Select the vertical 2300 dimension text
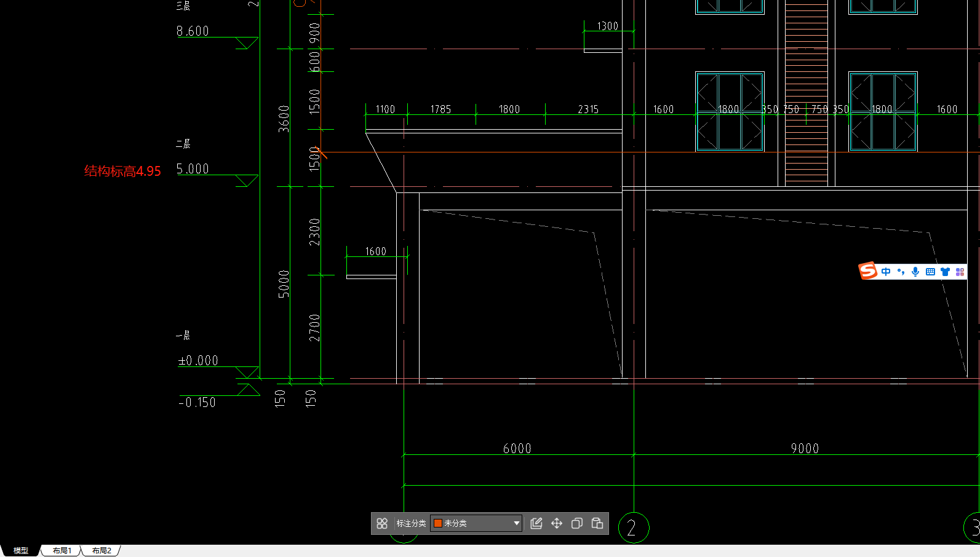Screen dimensions: 980x557 click(314, 232)
